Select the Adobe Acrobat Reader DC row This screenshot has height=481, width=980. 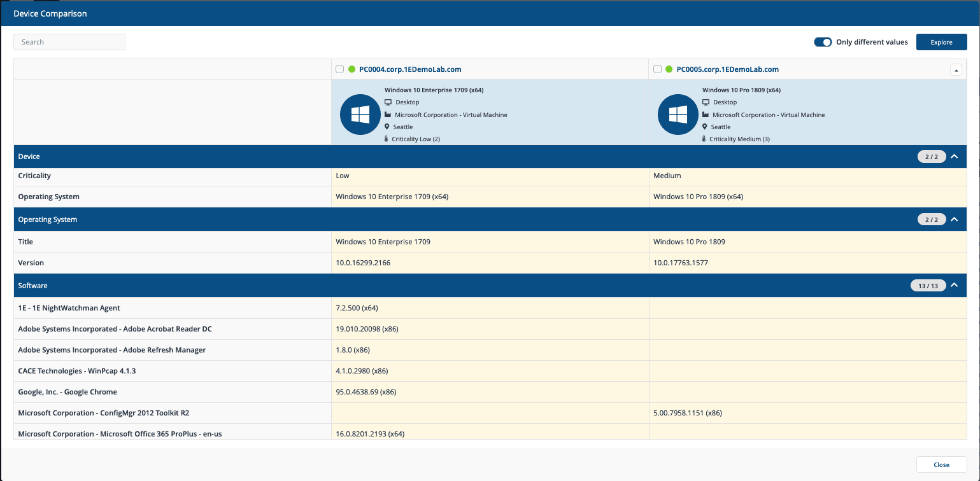[x=490, y=329]
